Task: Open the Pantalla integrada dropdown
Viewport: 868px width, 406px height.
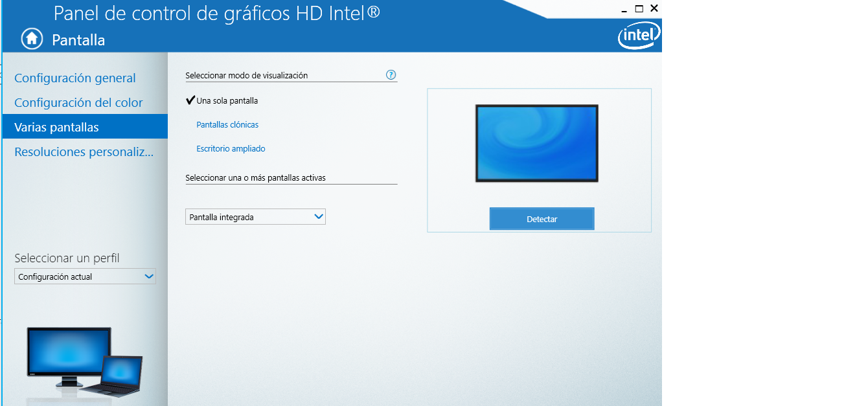Action: click(x=255, y=217)
